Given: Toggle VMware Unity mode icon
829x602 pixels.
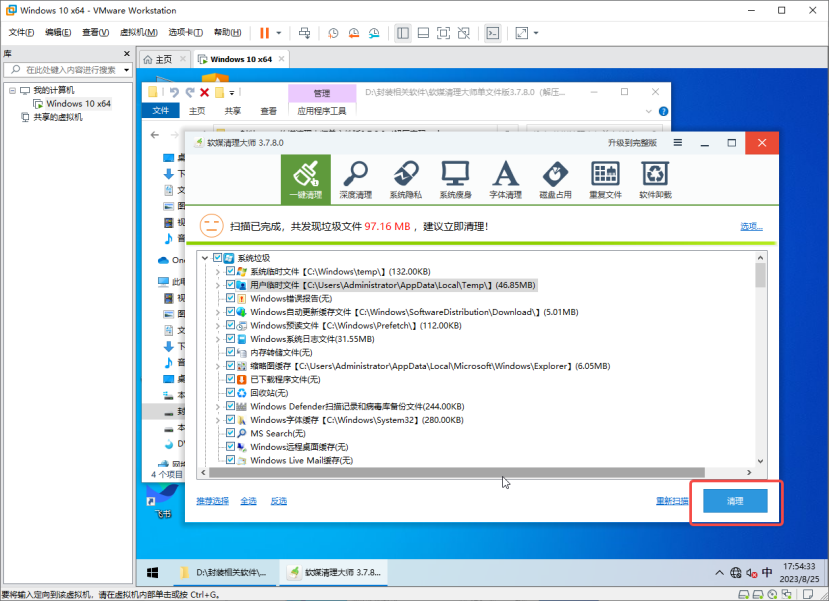Looking at the screenshot, I should coord(464,33).
